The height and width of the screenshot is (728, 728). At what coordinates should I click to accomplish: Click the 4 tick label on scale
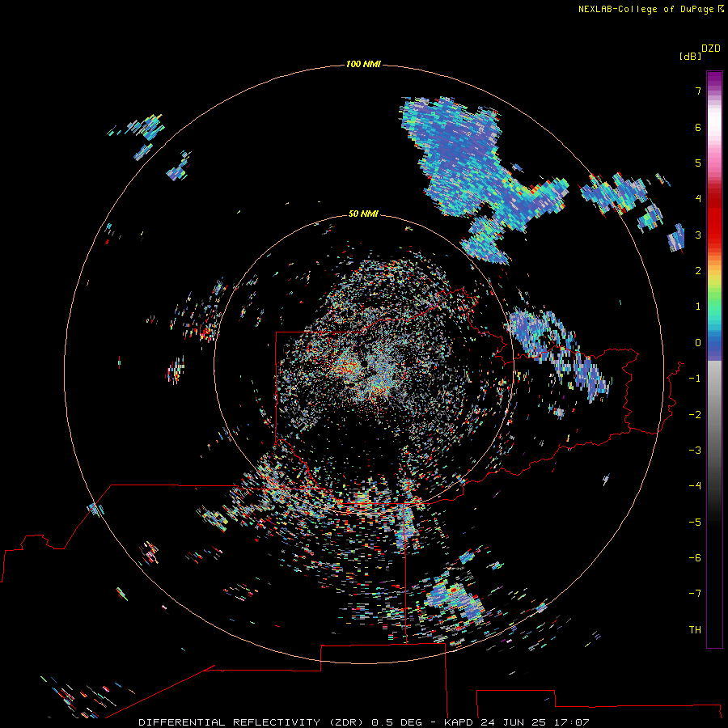[x=698, y=199]
